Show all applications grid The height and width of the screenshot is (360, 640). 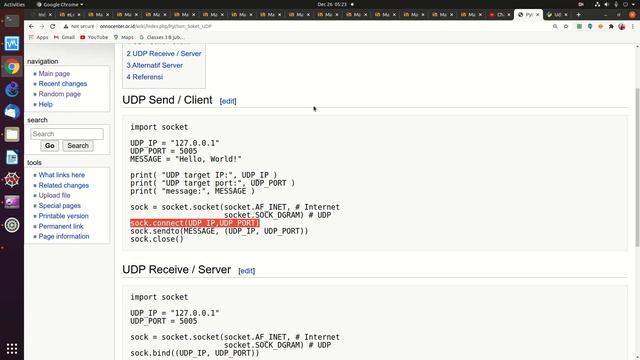click(12, 348)
